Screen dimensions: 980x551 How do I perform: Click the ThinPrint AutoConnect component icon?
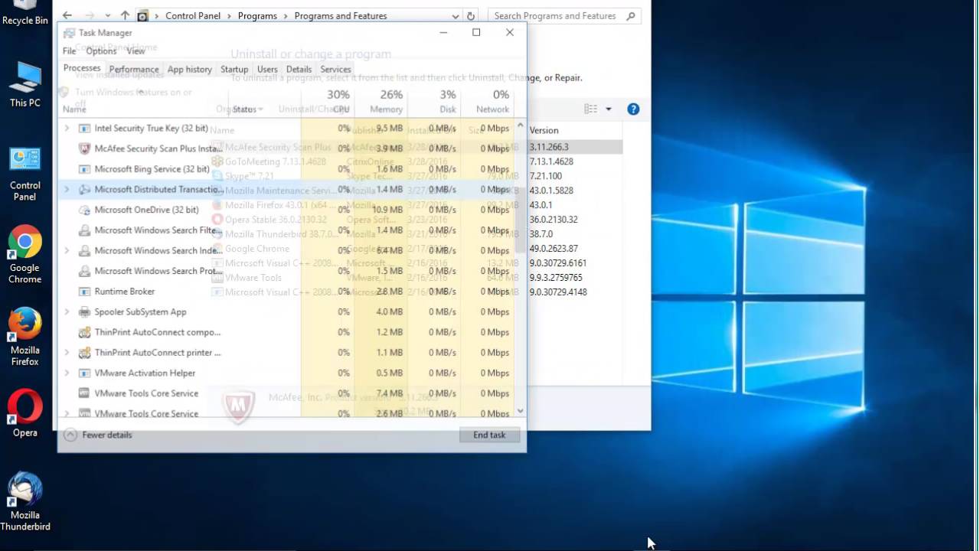[x=84, y=332]
